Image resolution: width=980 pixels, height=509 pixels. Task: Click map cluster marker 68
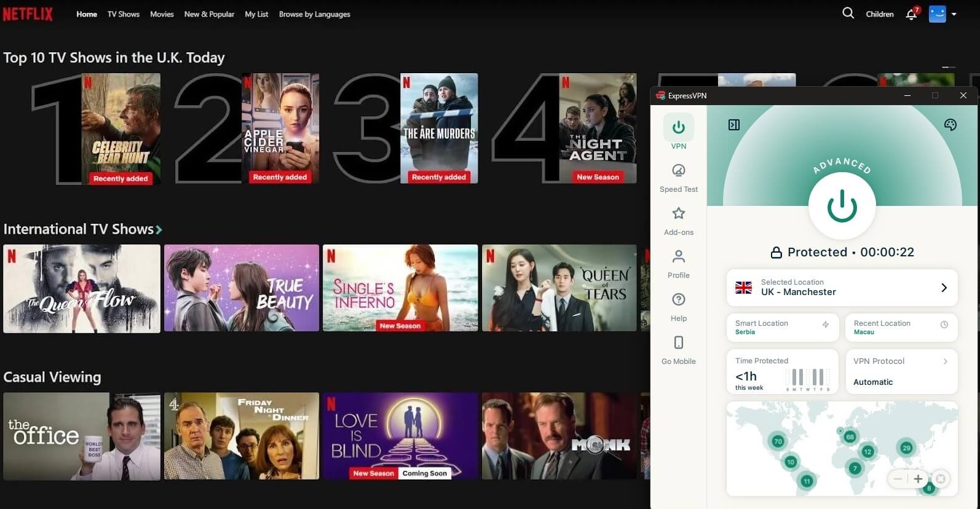pyautogui.click(x=850, y=437)
